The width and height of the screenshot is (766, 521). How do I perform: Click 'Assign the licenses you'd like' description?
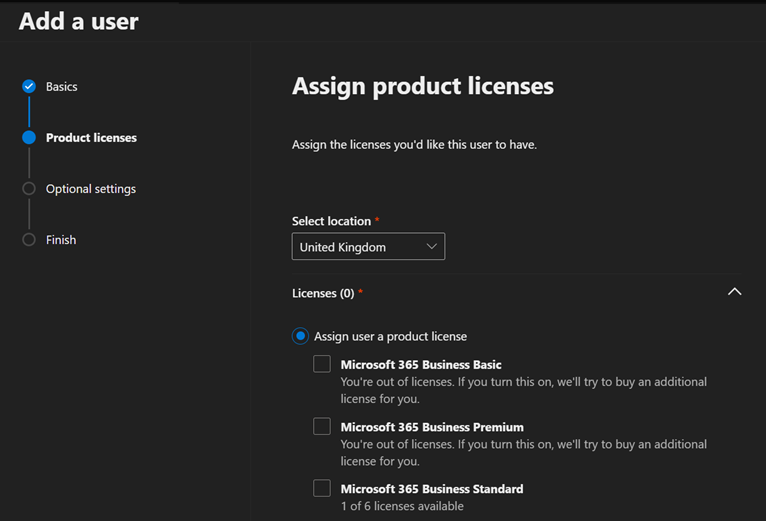(414, 145)
